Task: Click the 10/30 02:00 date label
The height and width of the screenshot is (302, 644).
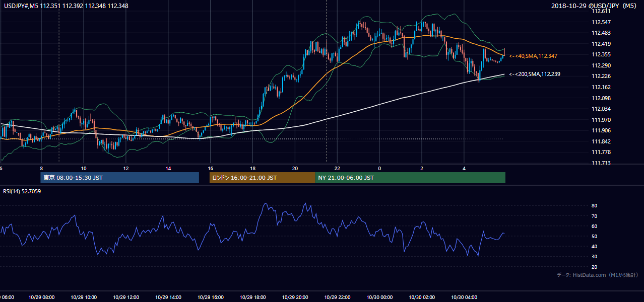Action: pyautogui.click(x=422, y=297)
